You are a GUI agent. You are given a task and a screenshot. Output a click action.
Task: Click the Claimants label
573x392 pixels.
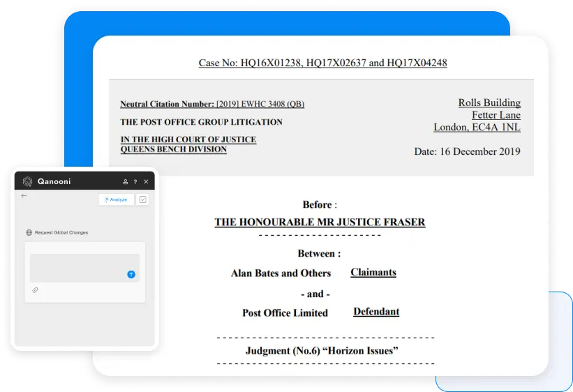pyautogui.click(x=373, y=272)
